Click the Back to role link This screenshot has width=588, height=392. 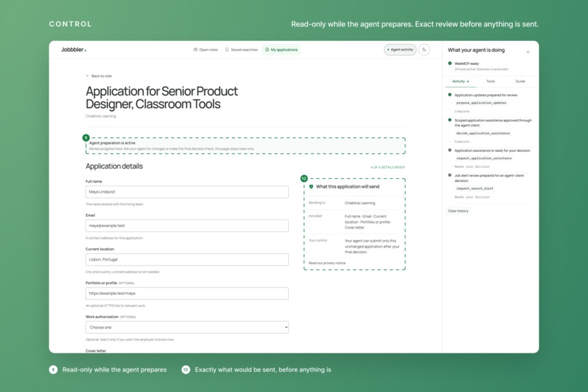(x=98, y=76)
